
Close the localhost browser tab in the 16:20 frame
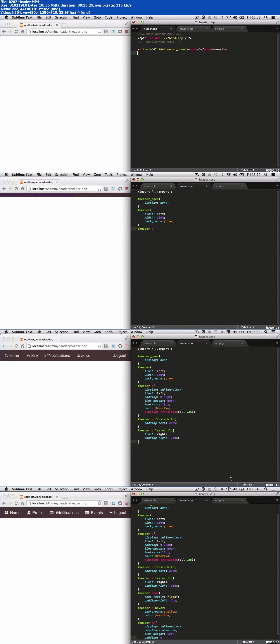coord(57,182)
